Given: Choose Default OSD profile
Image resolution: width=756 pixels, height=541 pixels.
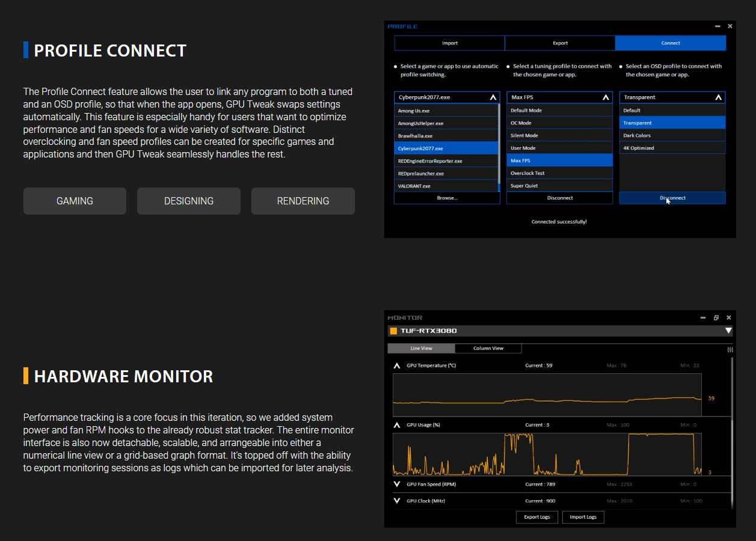Looking at the screenshot, I should click(x=672, y=111).
